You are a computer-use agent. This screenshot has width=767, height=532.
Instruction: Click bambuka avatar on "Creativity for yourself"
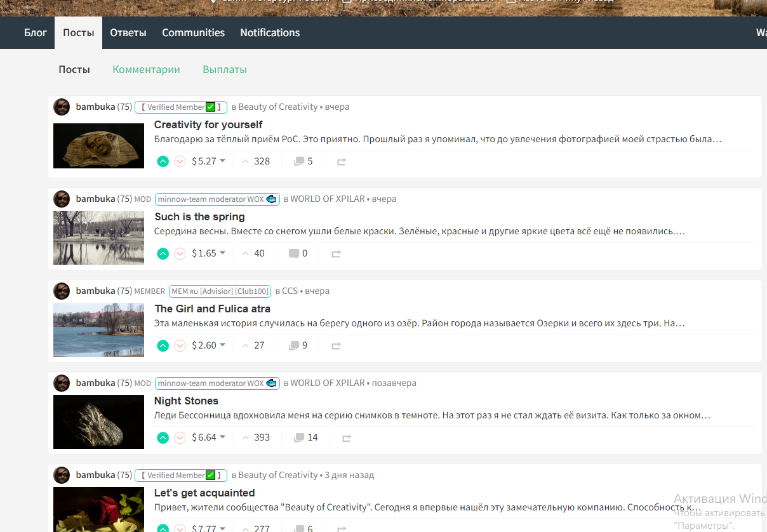(62, 107)
